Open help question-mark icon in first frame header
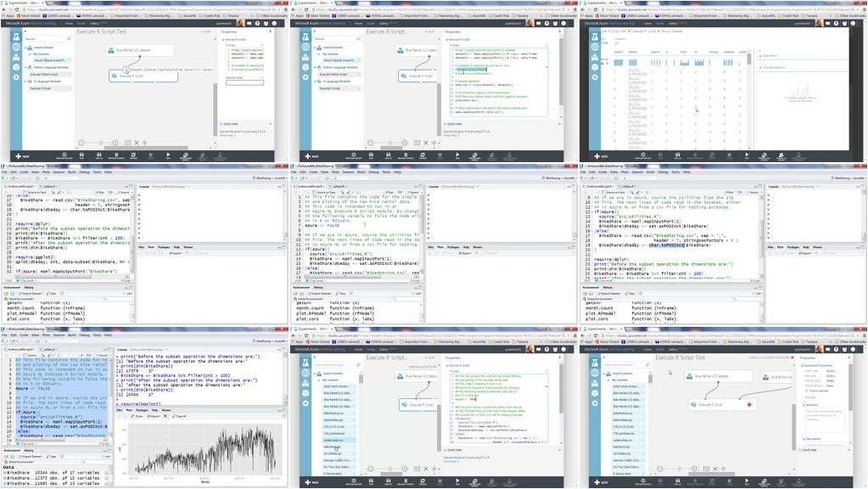 pyautogui.click(x=257, y=23)
